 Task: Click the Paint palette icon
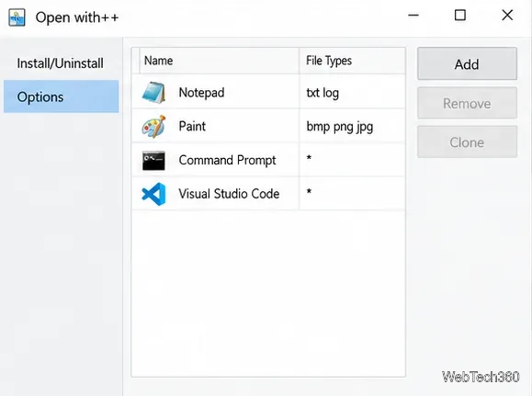(x=153, y=126)
